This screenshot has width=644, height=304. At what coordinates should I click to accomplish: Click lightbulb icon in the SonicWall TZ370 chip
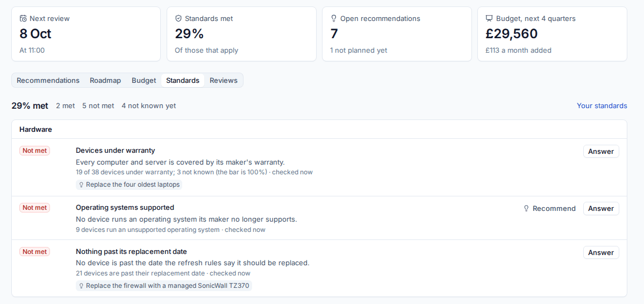point(81,286)
